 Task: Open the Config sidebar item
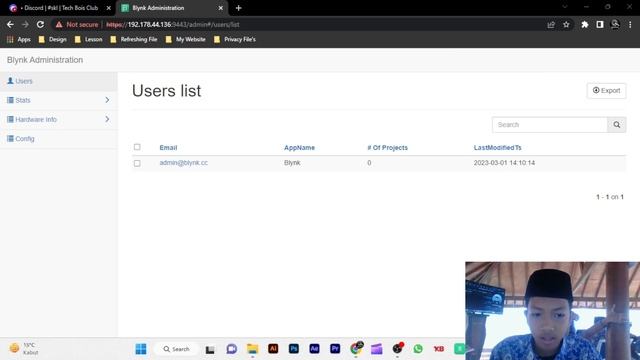click(59, 139)
